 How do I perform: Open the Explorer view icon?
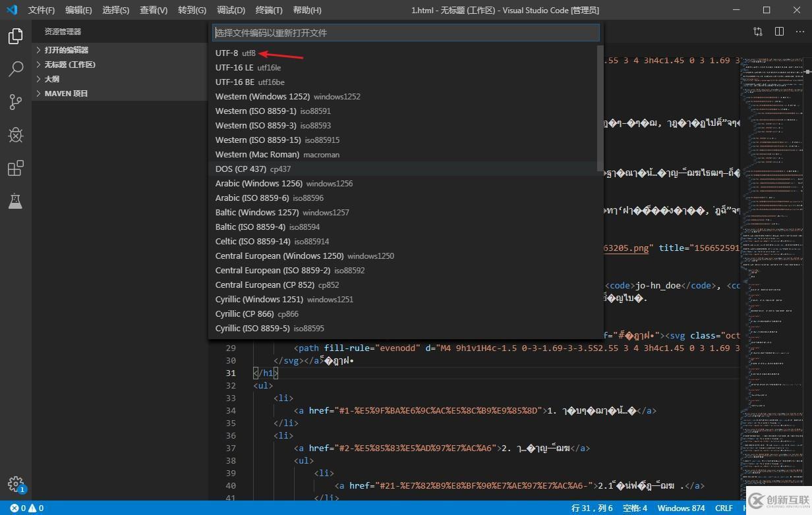[15, 36]
